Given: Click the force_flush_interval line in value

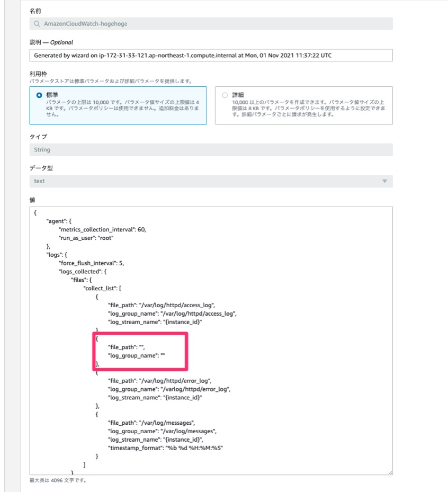Looking at the screenshot, I should (91, 263).
